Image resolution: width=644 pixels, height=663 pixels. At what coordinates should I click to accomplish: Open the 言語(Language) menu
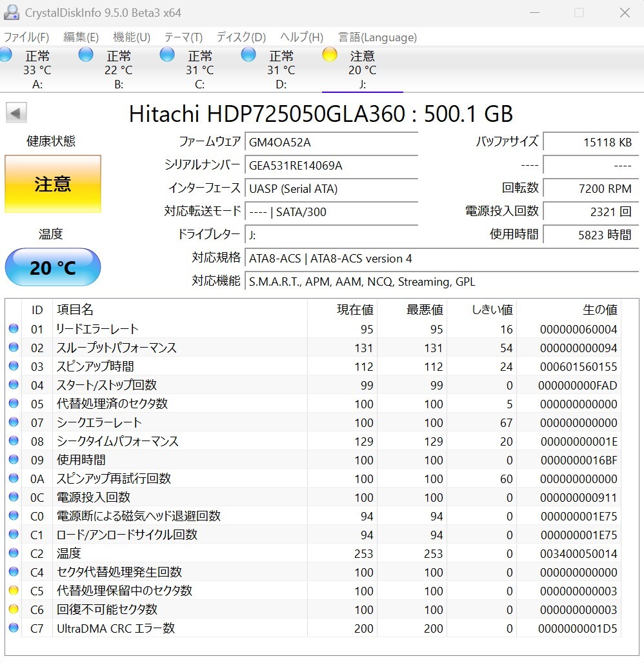377,37
